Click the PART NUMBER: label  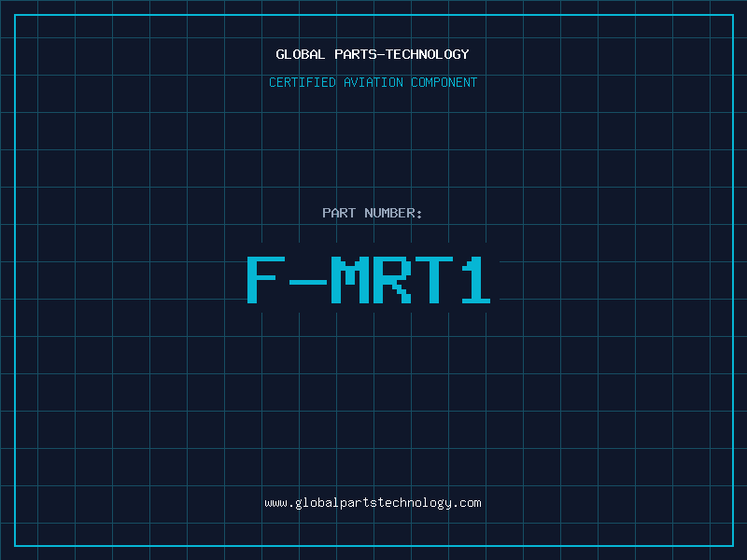click(372, 213)
